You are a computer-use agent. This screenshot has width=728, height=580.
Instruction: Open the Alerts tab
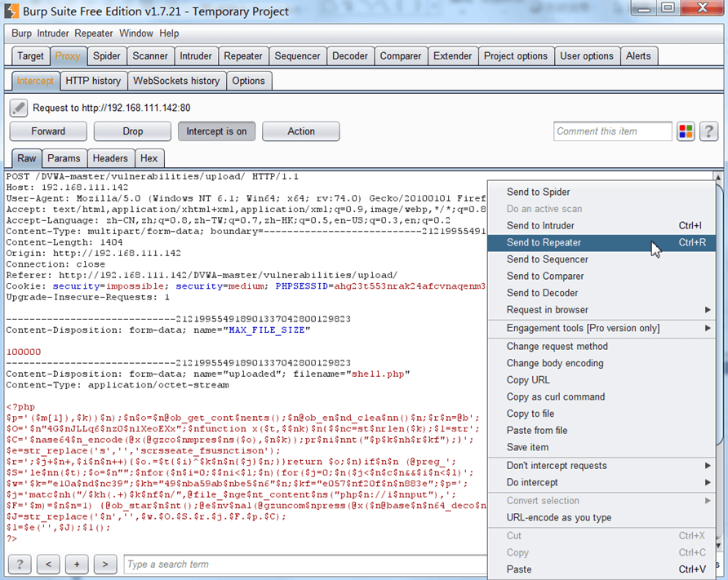pos(638,56)
